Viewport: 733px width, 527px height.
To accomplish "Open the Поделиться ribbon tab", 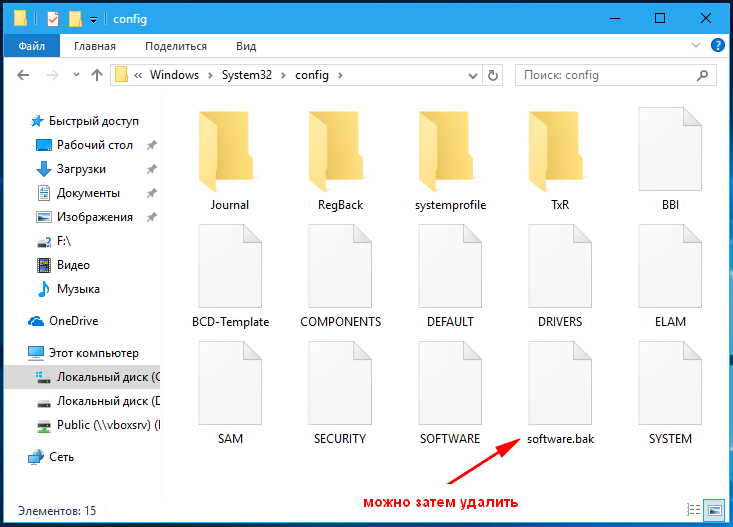I will 176,46.
